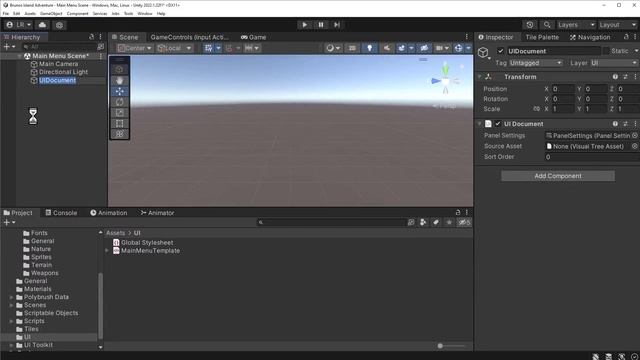This screenshot has width=640, height=360.
Task: Select the Rotate tool in Scene toolbar
Action: point(120,102)
